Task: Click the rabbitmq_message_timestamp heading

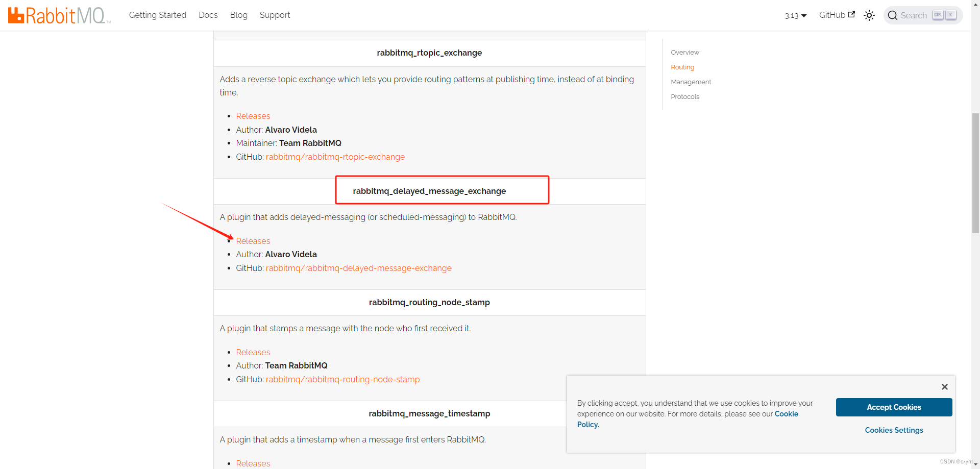Action: tap(429, 413)
